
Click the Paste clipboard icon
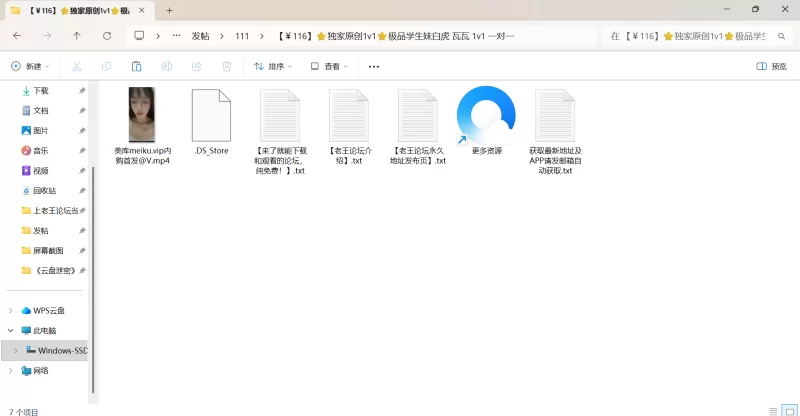(137, 66)
